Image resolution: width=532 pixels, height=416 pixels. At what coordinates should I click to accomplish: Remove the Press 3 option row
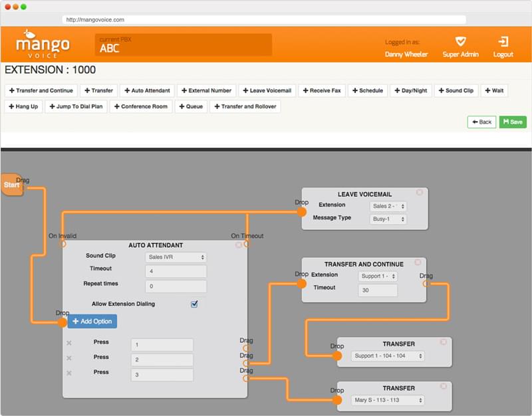(x=69, y=373)
